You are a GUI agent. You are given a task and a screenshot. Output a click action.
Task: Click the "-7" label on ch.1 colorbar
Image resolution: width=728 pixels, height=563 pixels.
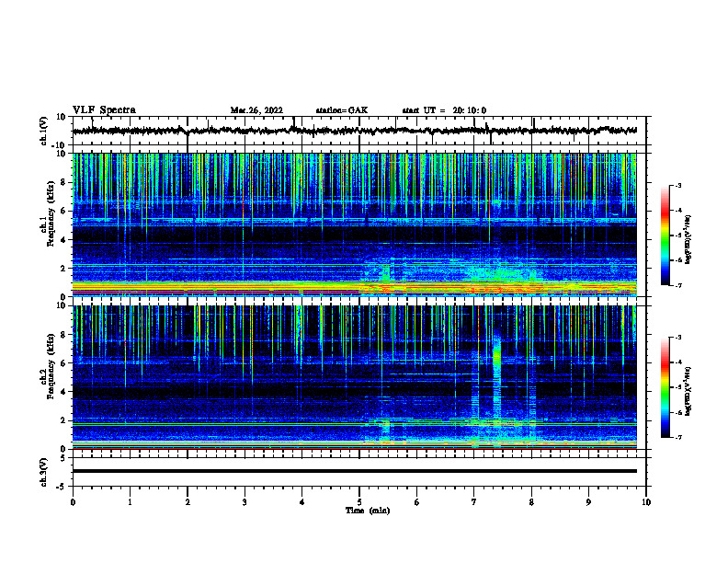677,285
